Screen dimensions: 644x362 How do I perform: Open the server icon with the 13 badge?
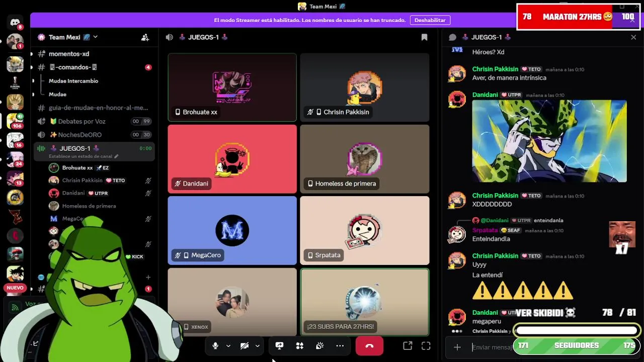pyautogui.click(x=15, y=178)
